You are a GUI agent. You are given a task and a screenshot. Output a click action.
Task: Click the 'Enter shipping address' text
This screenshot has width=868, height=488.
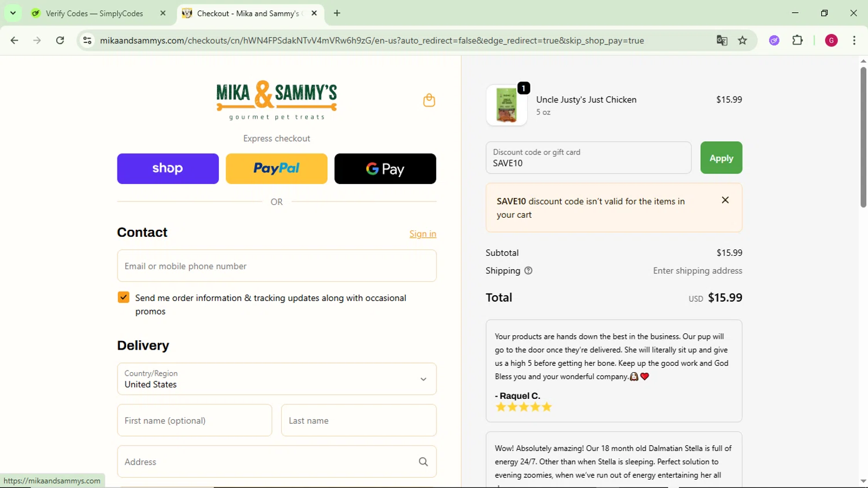697,271
